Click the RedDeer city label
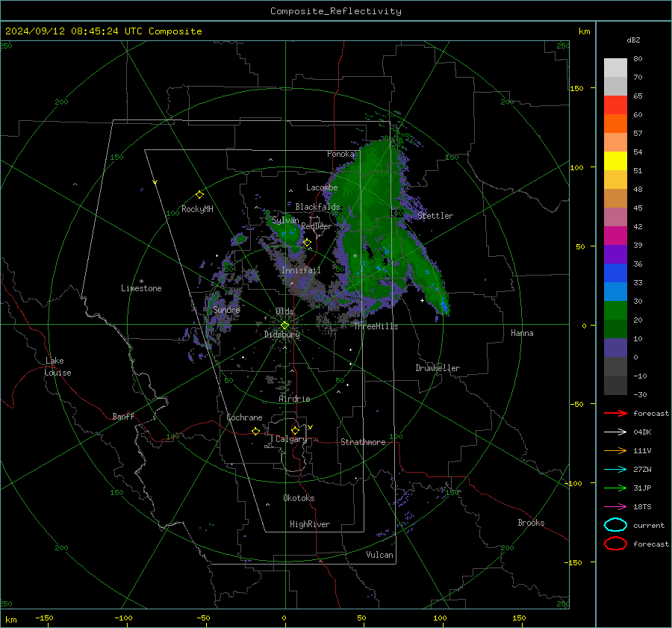This screenshot has height=628, width=672. 317,226
